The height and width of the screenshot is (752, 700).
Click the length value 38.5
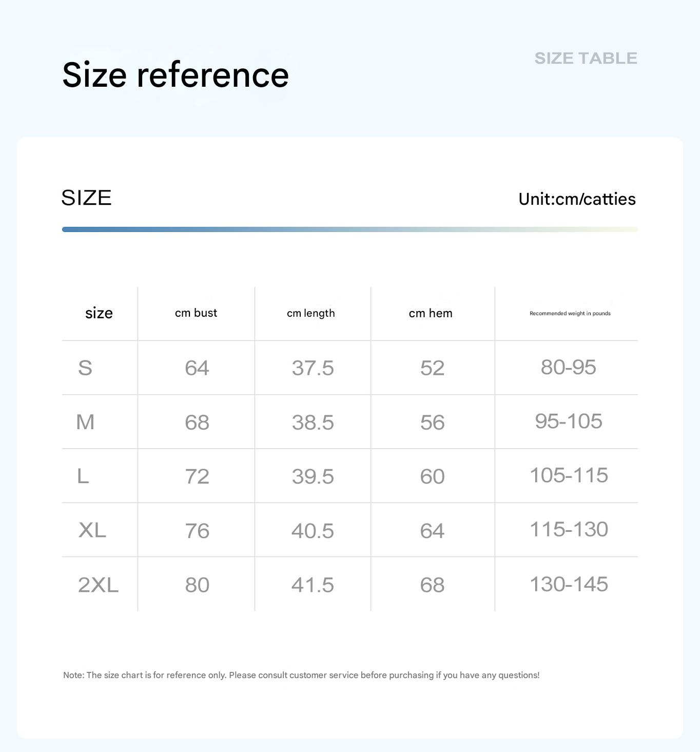point(313,422)
